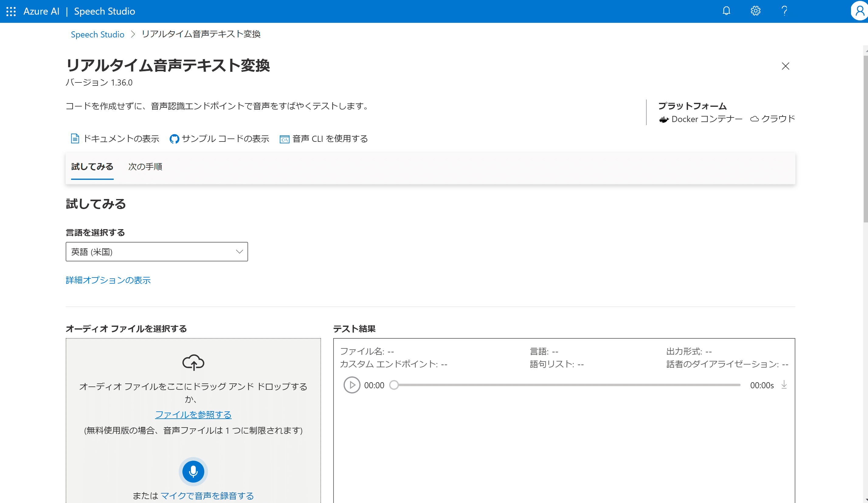The width and height of the screenshot is (868, 503).
Task: Open settings gear icon
Action: pos(756,11)
